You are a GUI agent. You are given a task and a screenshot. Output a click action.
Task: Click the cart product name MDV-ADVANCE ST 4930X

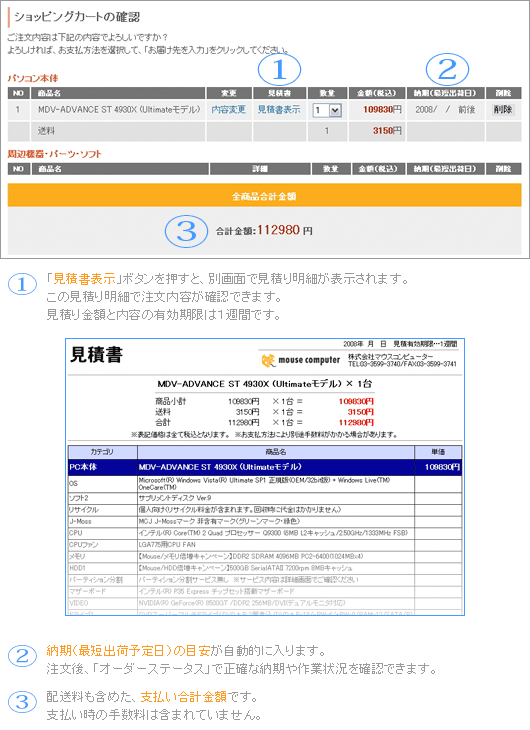[x=119, y=110]
